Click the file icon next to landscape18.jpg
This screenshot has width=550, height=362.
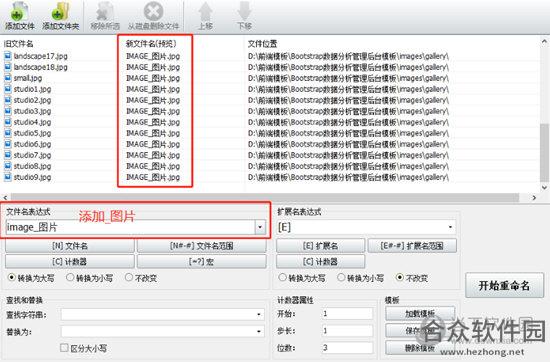[8, 67]
